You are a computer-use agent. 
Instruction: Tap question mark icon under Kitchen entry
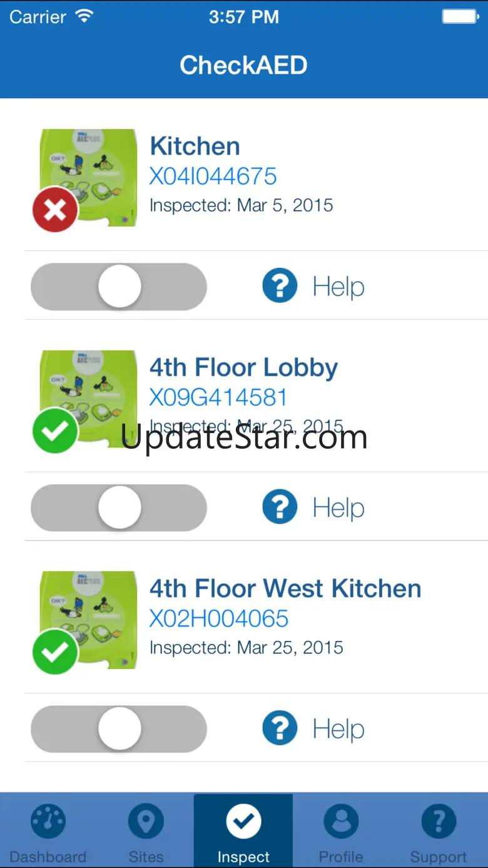(280, 286)
